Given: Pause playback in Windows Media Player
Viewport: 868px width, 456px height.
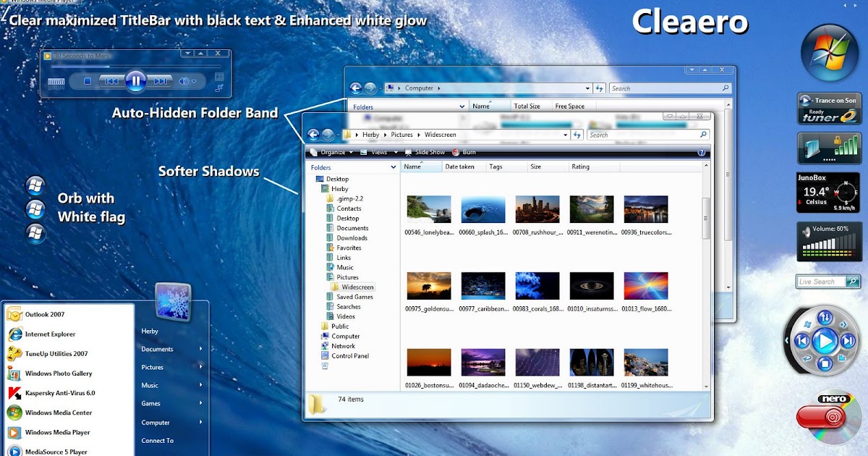Looking at the screenshot, I should (136, 81).
